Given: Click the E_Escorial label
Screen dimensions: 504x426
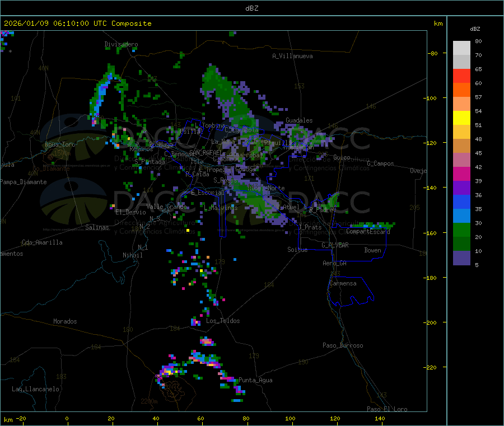Looking at the screenshot, I should 207,193.
